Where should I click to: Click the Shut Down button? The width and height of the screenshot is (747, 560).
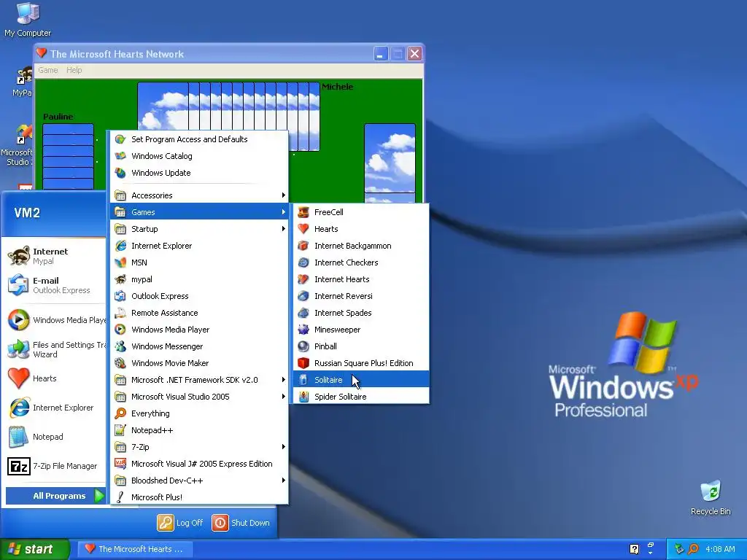tap(241, 522)
